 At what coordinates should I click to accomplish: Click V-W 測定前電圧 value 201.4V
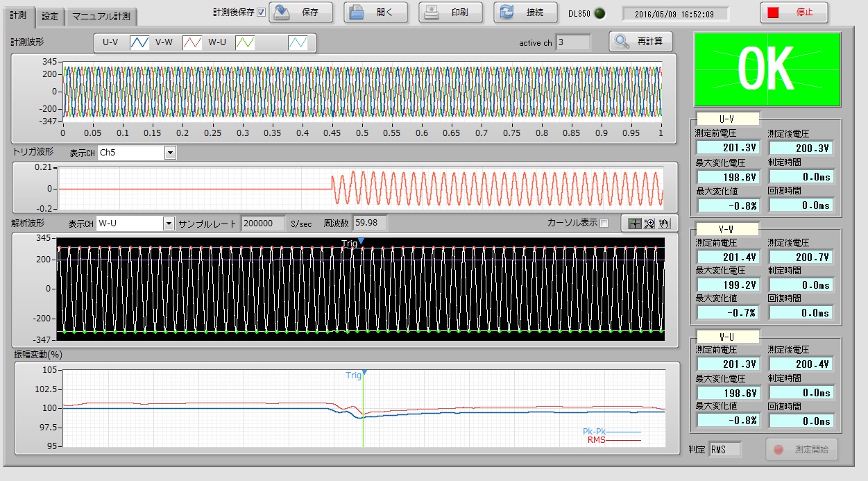coord(729,257)
